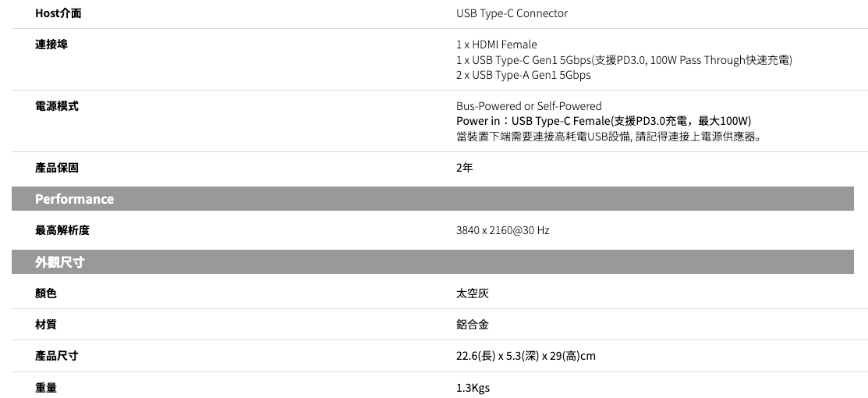This screenshot has height=398, width=868.
Task: Click the 材質 row label
Action: 46,325
